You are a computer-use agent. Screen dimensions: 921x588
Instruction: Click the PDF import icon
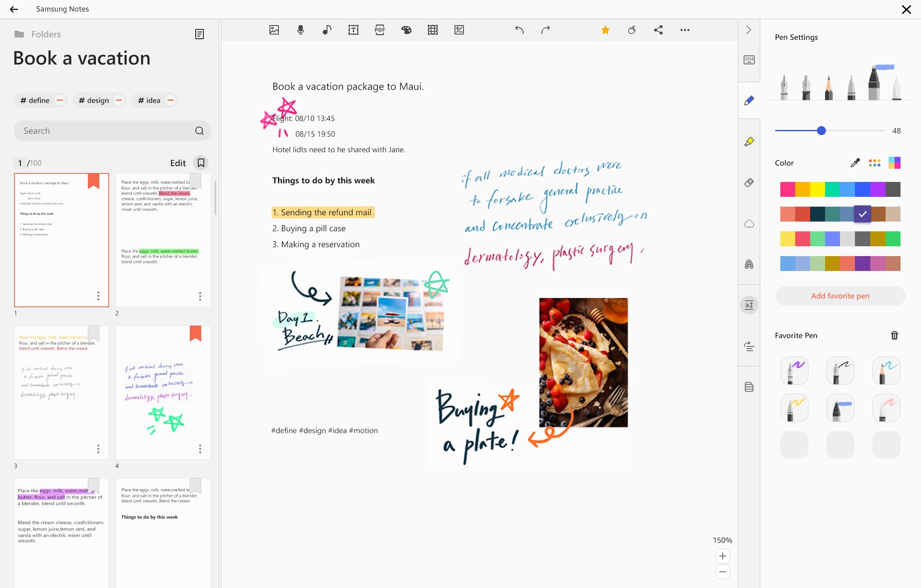[x=379, y=30]
